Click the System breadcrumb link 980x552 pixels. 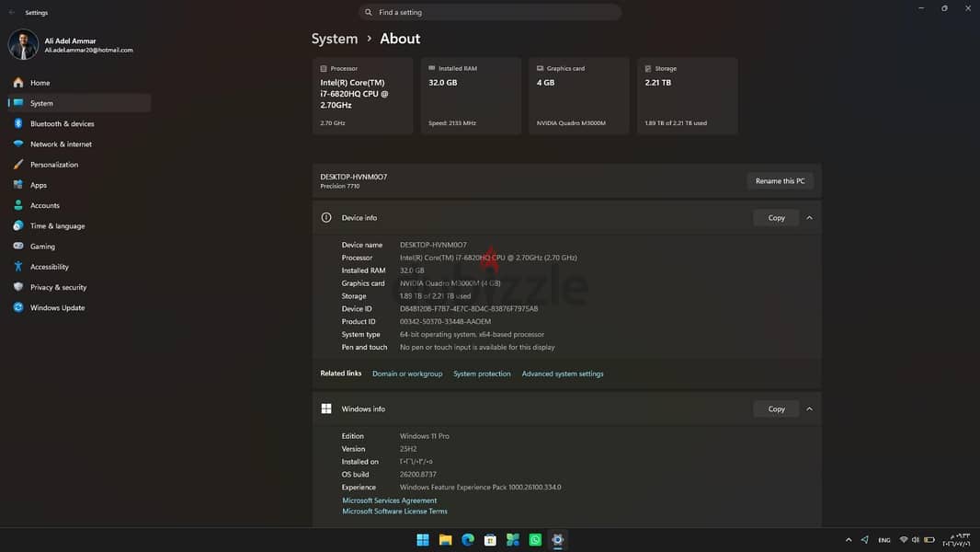click(335, 39)
